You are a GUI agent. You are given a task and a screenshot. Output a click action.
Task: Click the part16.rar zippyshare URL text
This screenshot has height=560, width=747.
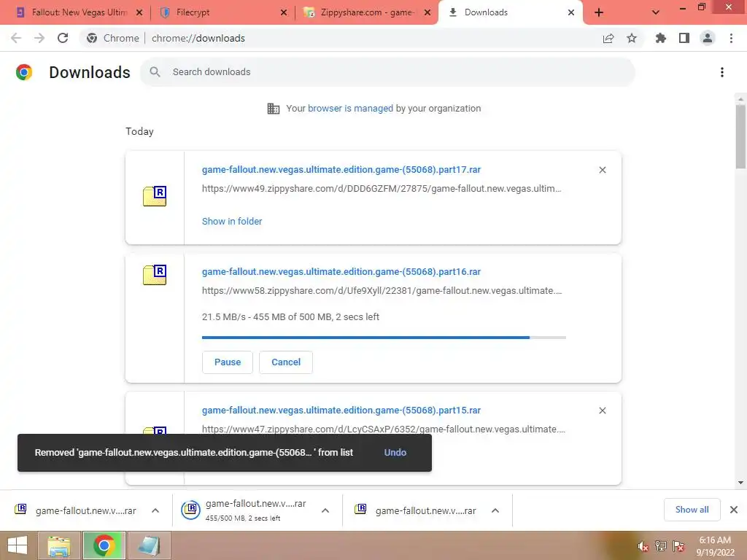tap(382, 291)
